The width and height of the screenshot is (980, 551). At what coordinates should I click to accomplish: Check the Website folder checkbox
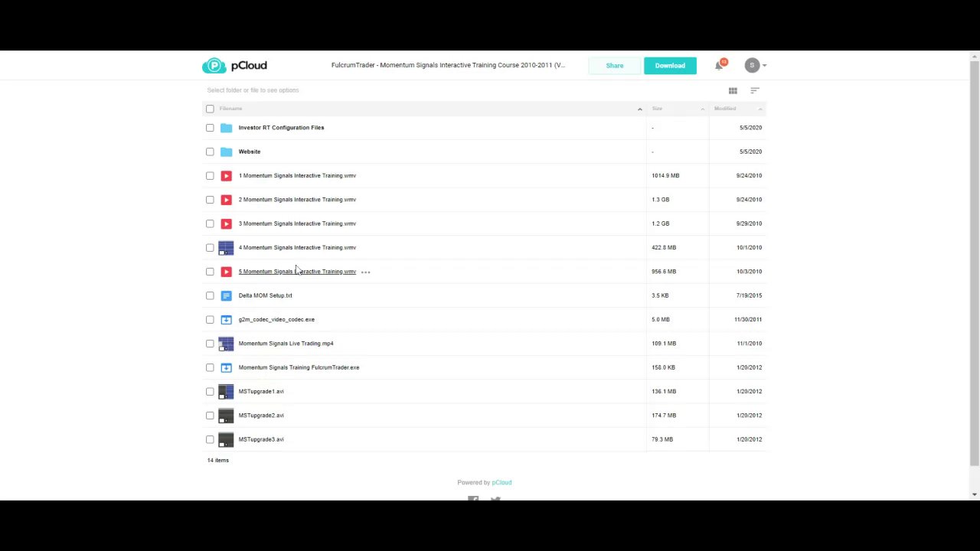(210, 152)
